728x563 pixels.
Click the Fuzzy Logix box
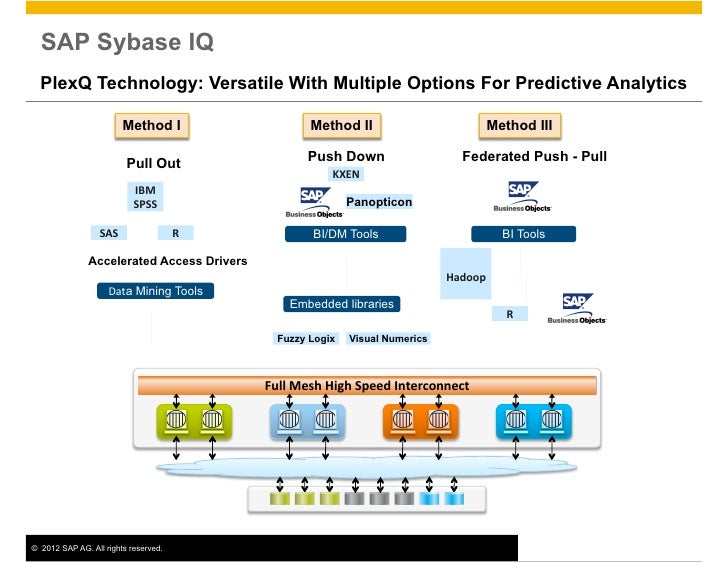point(306,338)
